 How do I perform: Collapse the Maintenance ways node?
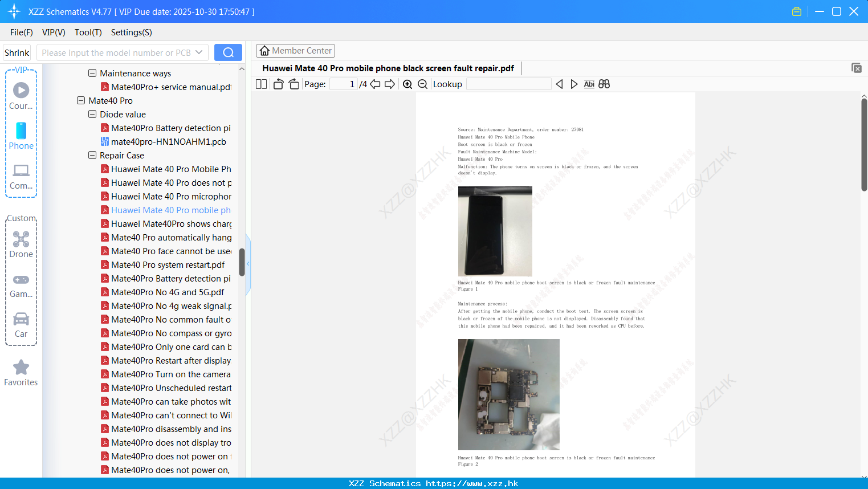coord(92,73)
